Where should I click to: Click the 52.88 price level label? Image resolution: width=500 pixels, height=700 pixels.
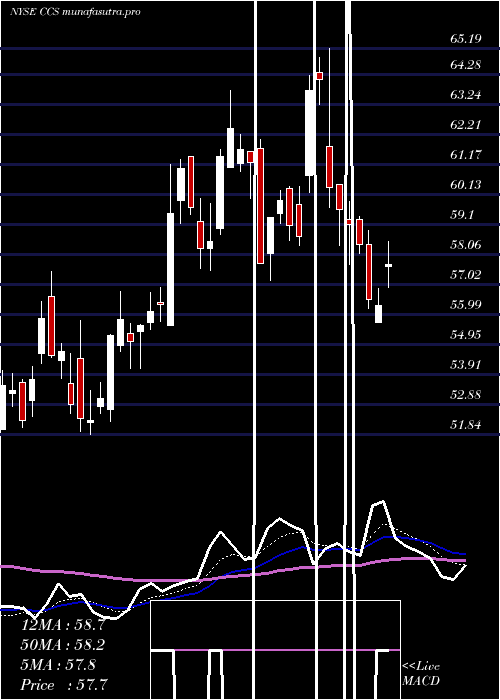pyautogui.click(x=466, y=395)
